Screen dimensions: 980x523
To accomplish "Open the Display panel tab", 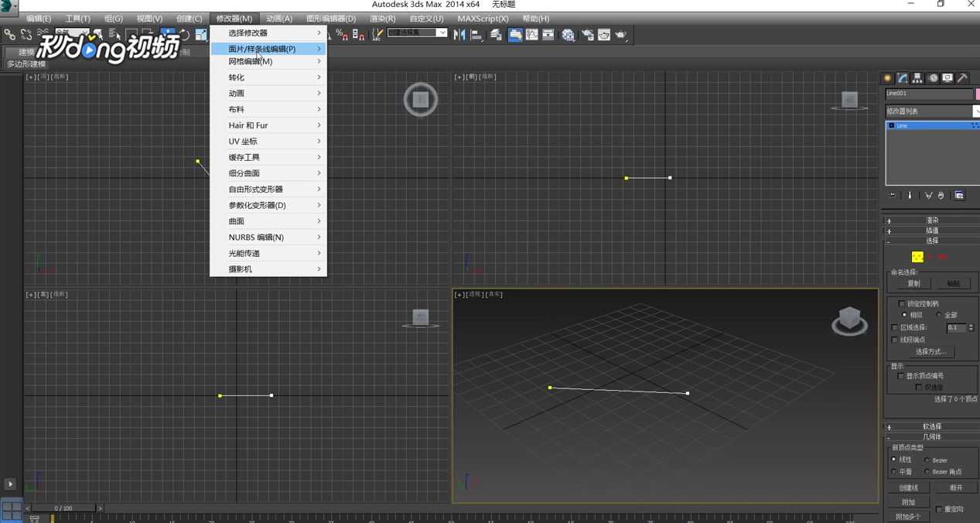I will point(948,78).
